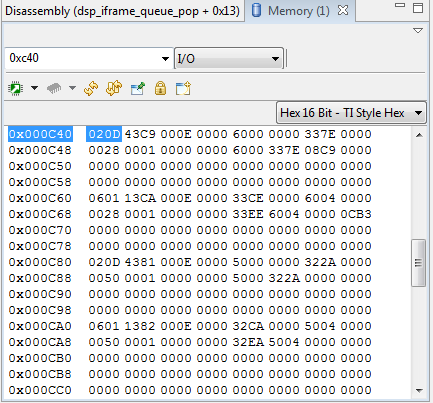433x403 pixels.
Task: Click the Pin memory view icon
Action: pos(138,89)
